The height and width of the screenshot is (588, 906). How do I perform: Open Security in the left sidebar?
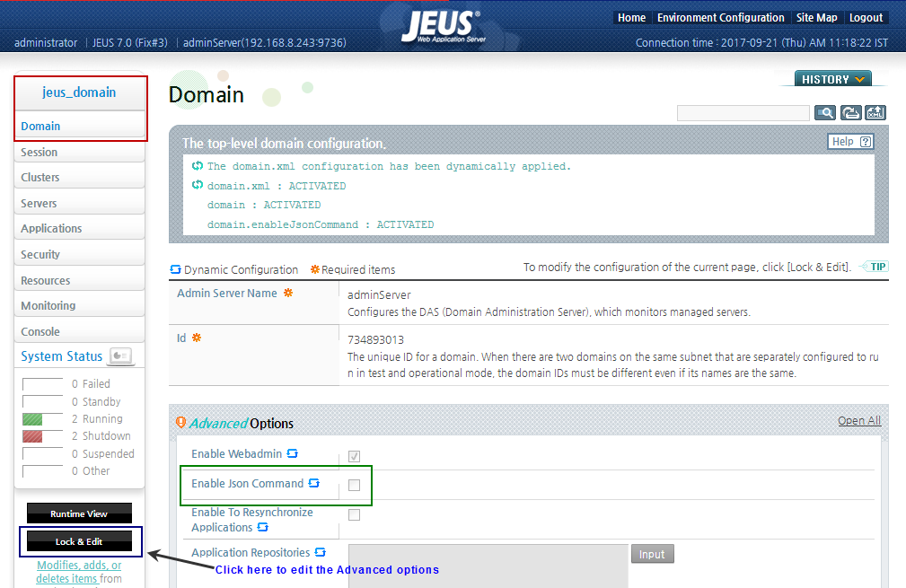[x=79, y=254]
